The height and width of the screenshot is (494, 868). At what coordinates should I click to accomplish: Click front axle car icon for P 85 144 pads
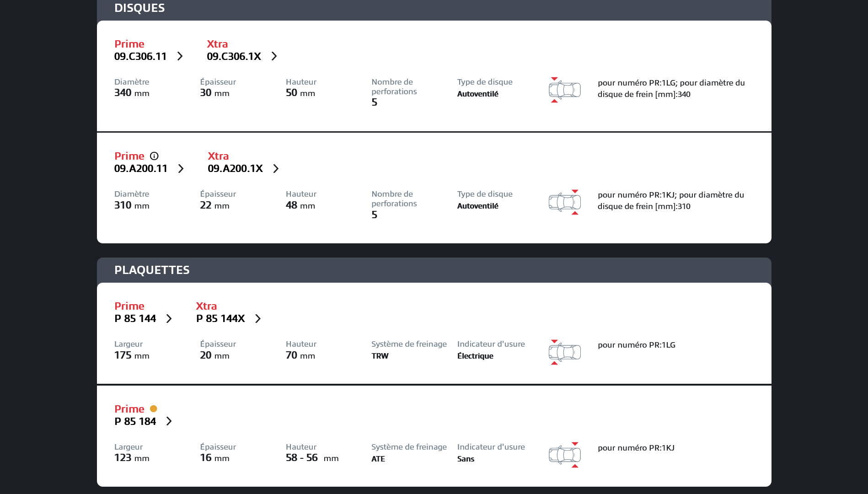click(565, 352)
